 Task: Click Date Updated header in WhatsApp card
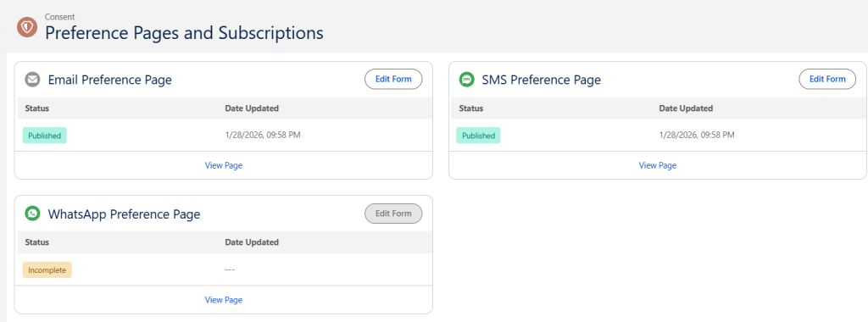(252, 242)
